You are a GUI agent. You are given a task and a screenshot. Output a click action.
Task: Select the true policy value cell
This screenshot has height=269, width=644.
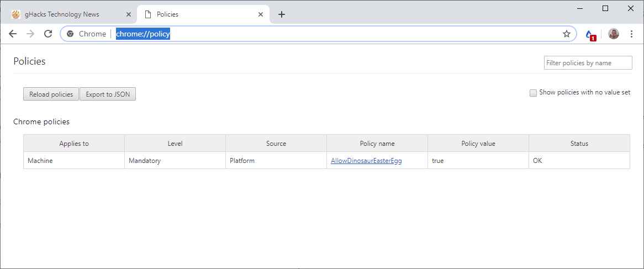(x=478, y=161)
